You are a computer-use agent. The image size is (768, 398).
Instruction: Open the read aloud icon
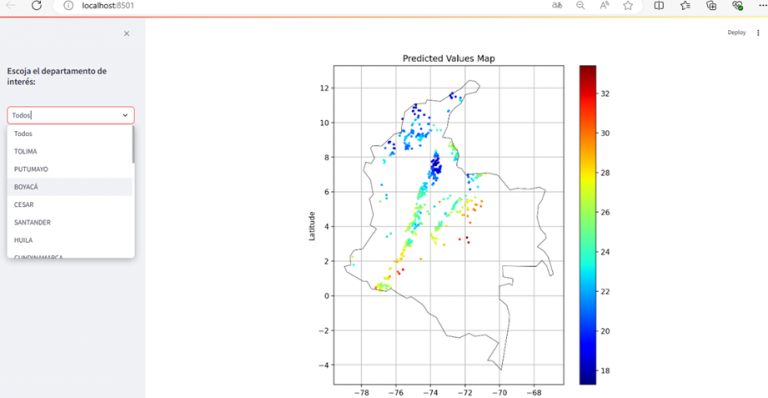[x=604, y=5]
